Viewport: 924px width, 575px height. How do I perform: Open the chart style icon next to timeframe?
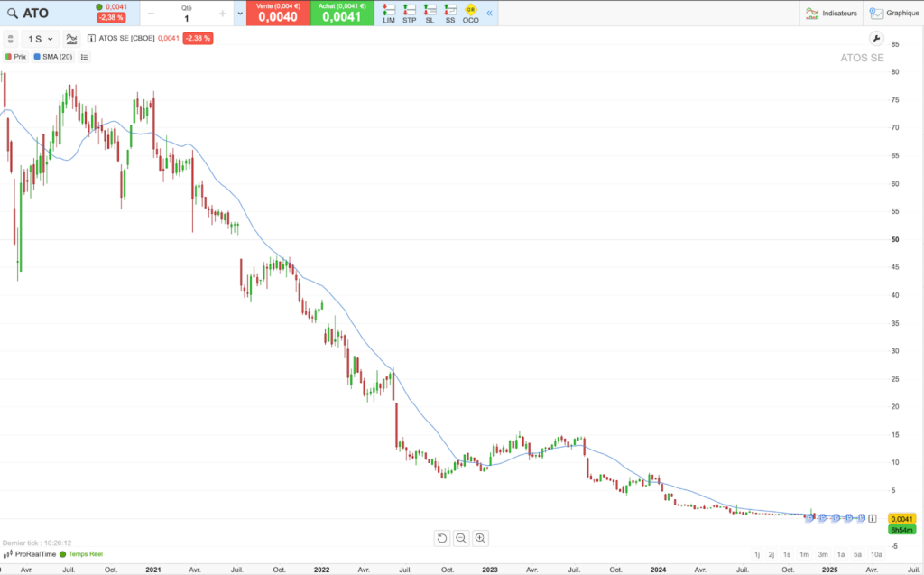[x=71, y=39]
